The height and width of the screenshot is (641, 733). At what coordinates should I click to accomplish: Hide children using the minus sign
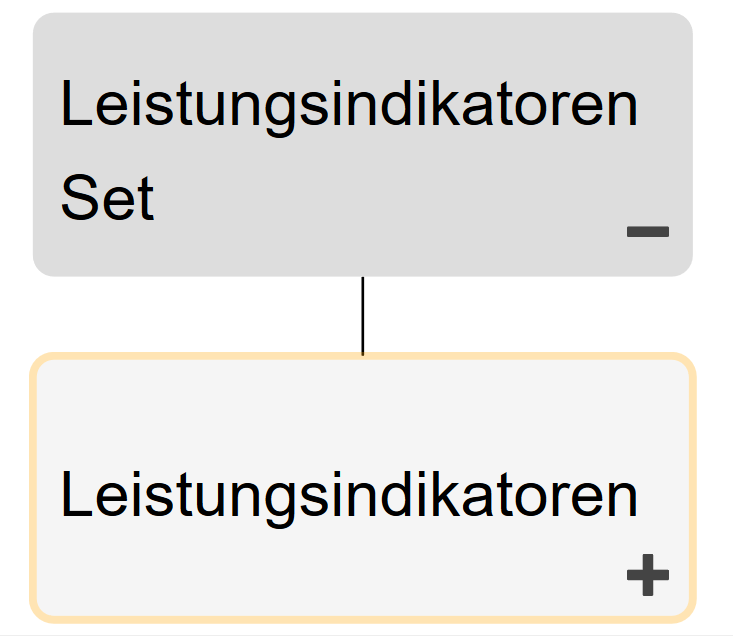click(647, 232)
